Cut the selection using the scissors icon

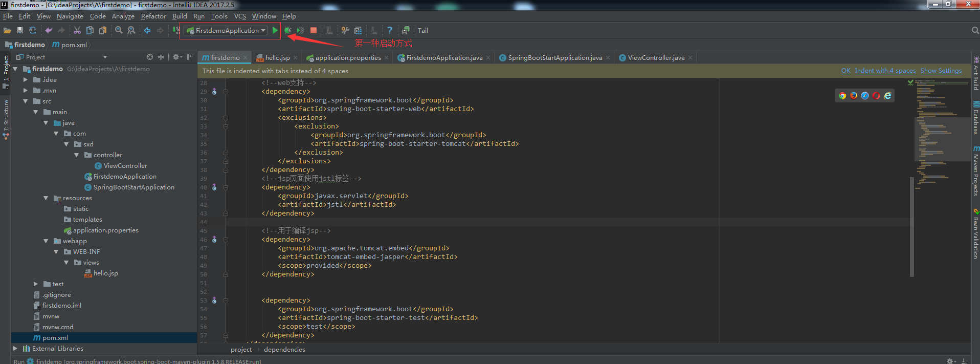[x=77, y=31]
